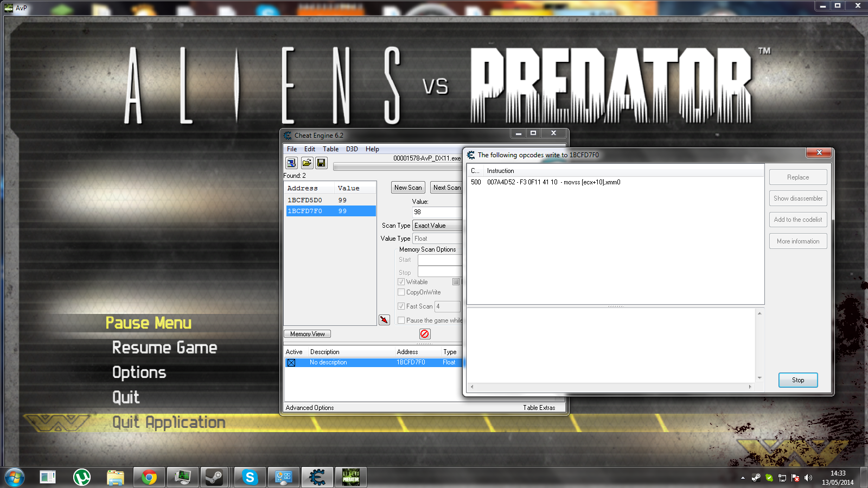Open Options in the Pause Menu
The height and width of the screenshot is (488, 868).
[139, 373]
